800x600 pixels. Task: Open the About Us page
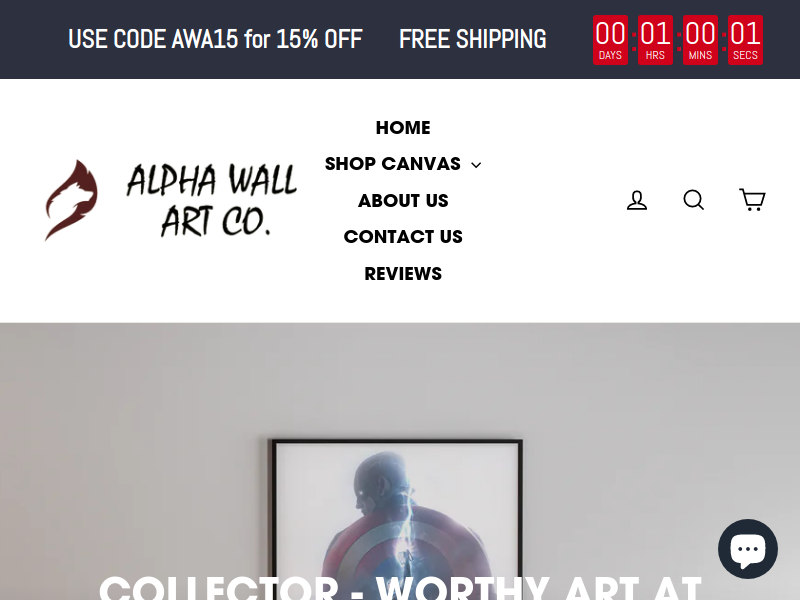[403, 201]
